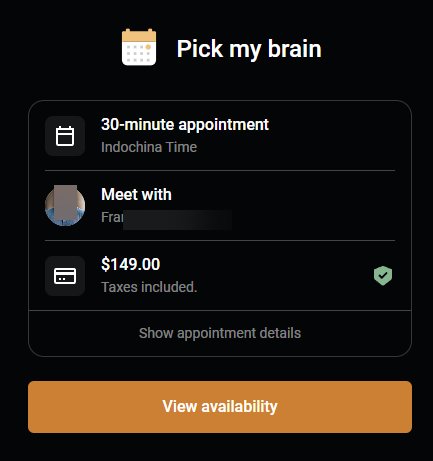Click the Taxes included note
The height and width of the screenshot is (461, 433).
pyautogui.click(x=149, y=287)
